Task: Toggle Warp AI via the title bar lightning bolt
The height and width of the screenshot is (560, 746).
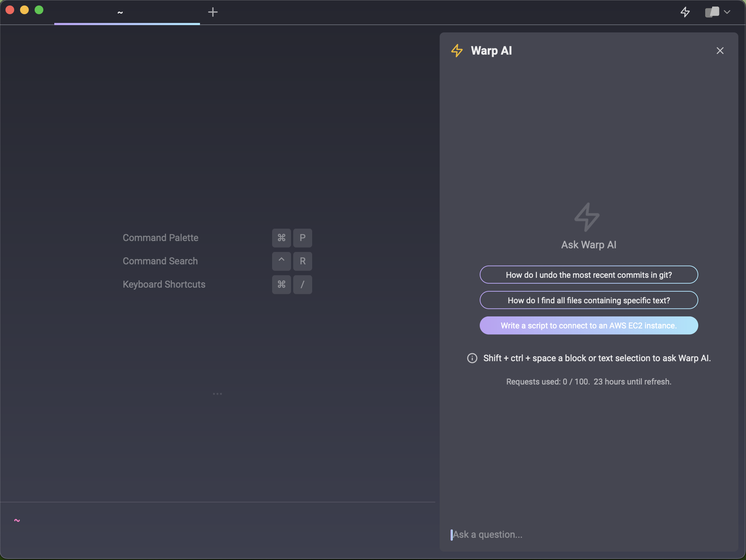Action: click(685, 12)
